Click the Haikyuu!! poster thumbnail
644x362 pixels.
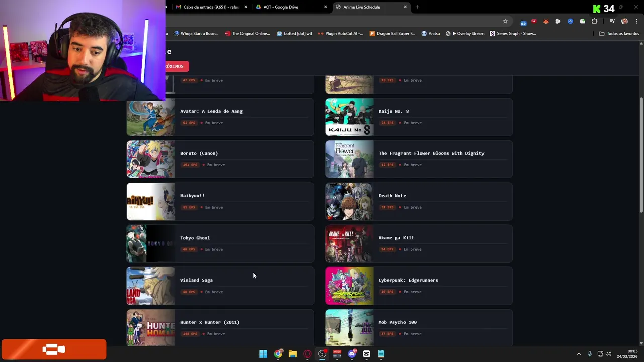tap(150, 202)
